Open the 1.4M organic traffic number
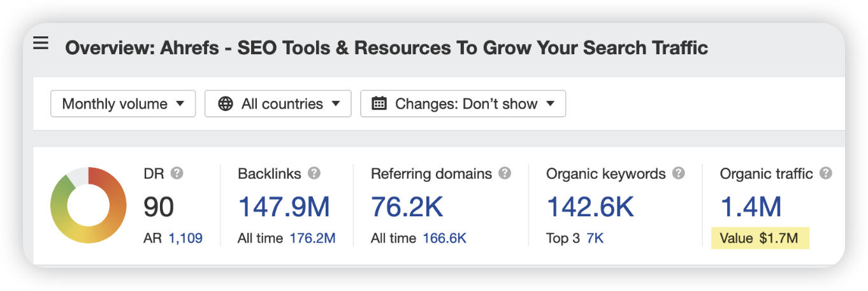This screenshot has width=868, height=291. pyautogui.click(x=751, y=207)
